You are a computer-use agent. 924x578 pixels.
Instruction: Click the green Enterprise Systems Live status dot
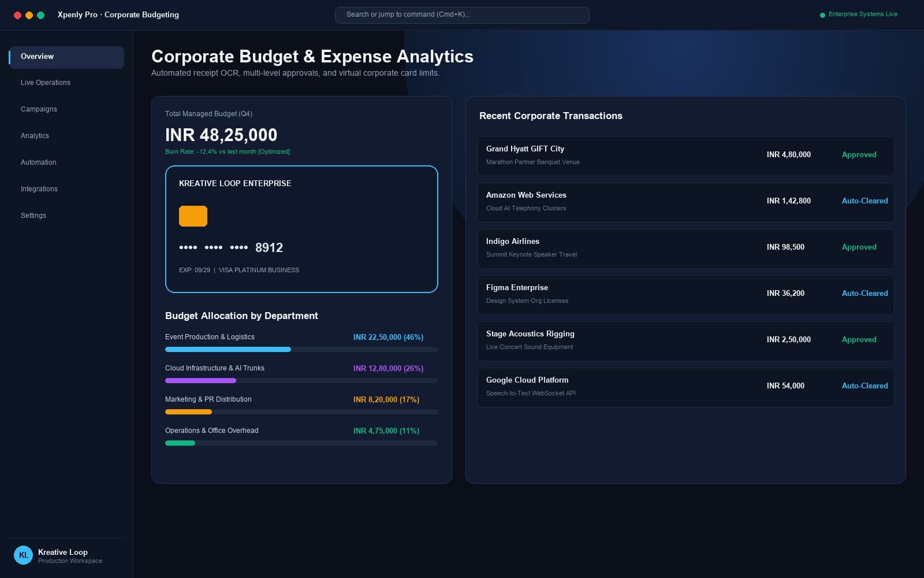(x=822, y=15)
